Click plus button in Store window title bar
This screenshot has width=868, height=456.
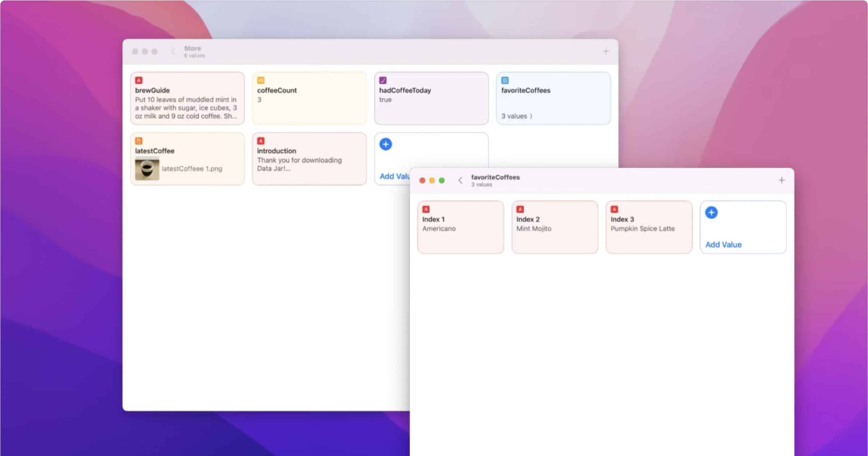pyautogui.click(x=606, y=51)
